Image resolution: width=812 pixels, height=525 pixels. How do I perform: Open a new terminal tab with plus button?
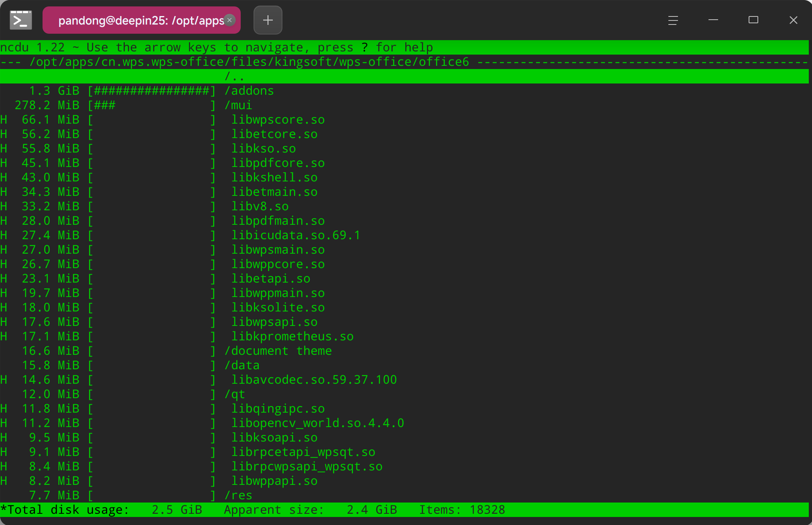coord(268,20)
